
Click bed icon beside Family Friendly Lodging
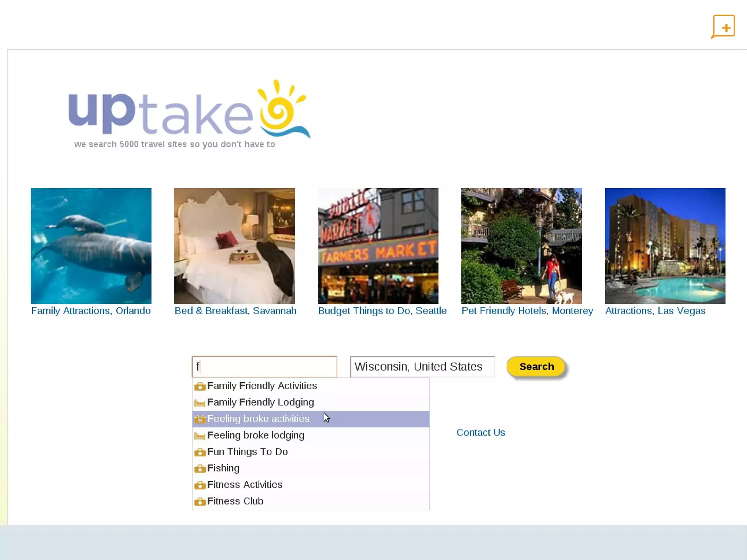pyautogui.click(x=200, y=403)
